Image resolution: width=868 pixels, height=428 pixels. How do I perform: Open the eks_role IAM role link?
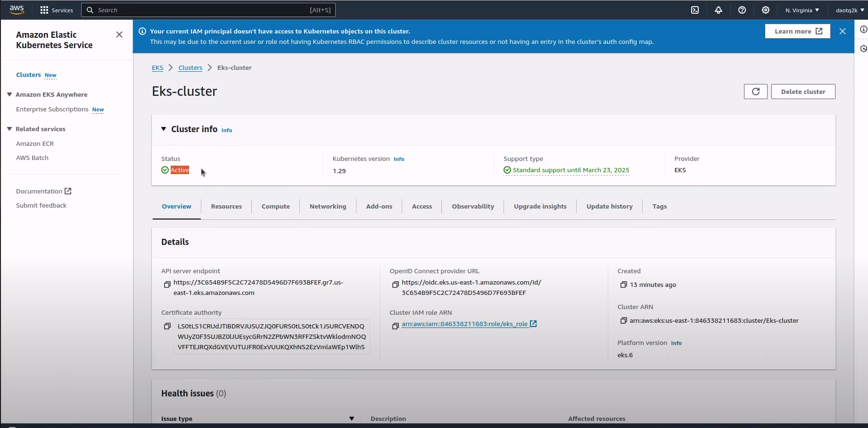pos(469,324)
